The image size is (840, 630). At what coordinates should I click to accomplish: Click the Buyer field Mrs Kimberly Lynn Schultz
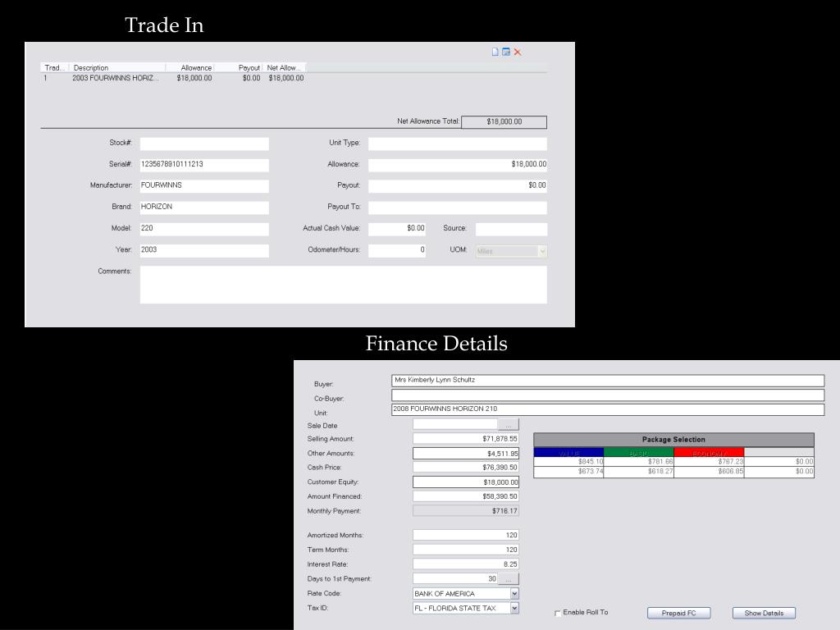click(608, 381)
